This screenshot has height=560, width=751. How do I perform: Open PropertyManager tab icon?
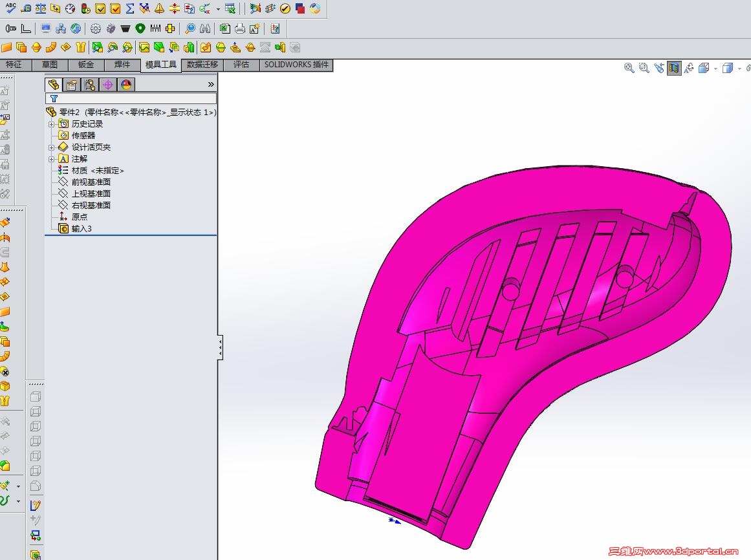[x=71, y=85]
